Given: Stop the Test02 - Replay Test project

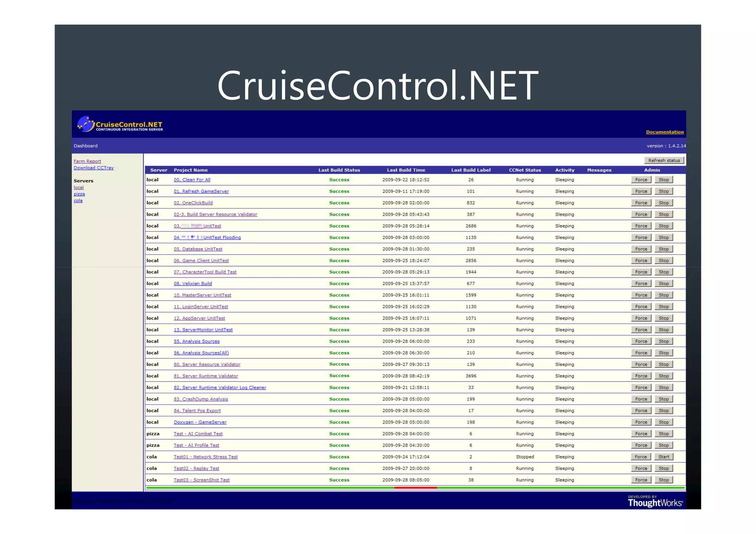Looking at the screenshot, I should [664, 469].
